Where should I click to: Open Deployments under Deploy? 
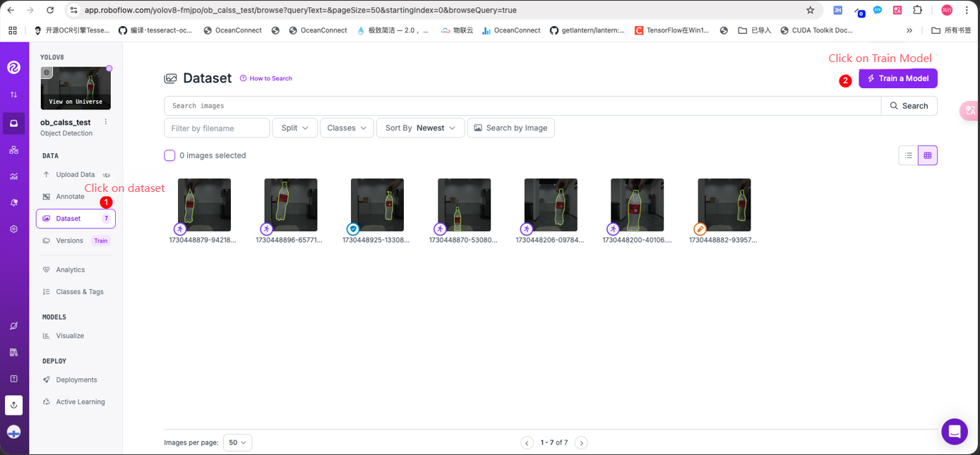(76, 380)
